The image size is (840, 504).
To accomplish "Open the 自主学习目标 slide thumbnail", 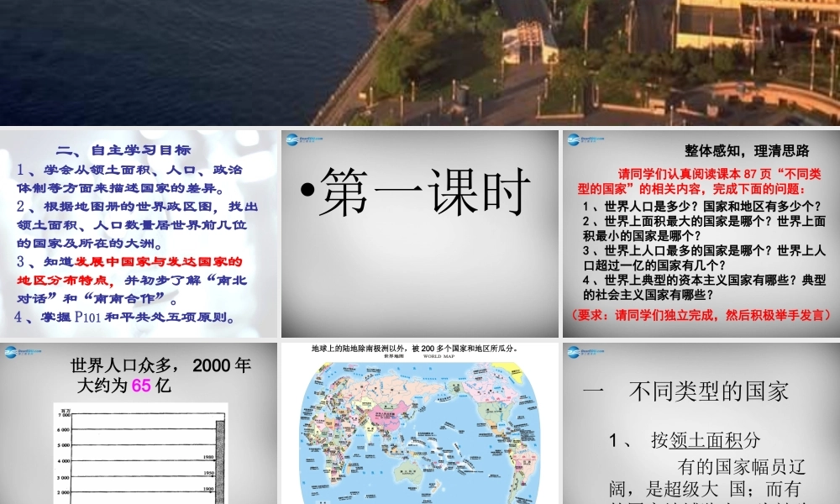I will point(139,234).
